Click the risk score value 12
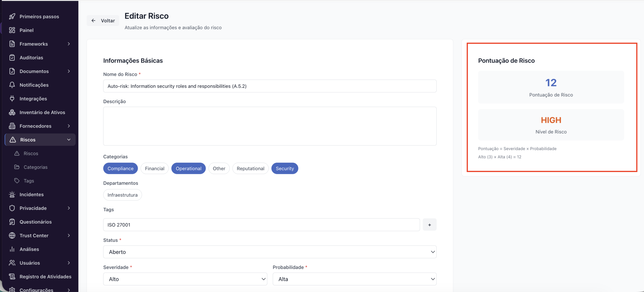The height and width of the screenshot is (292, 644). coord(551,83)
